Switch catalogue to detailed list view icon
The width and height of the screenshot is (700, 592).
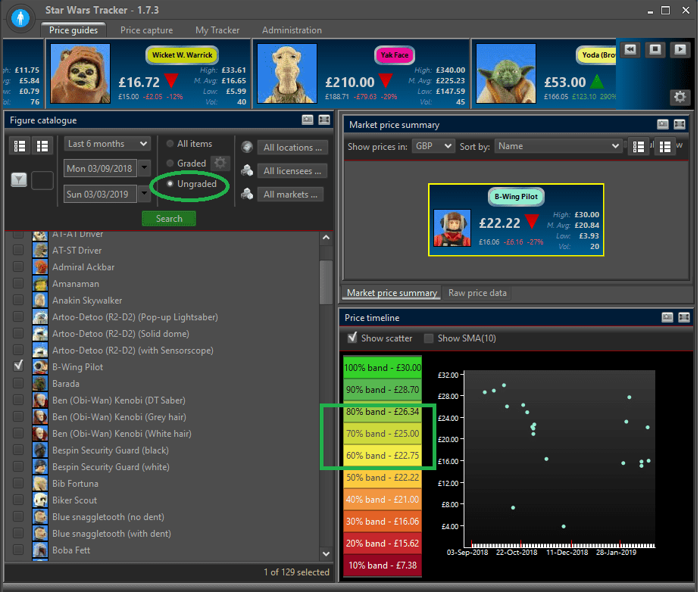pos(20,146)
